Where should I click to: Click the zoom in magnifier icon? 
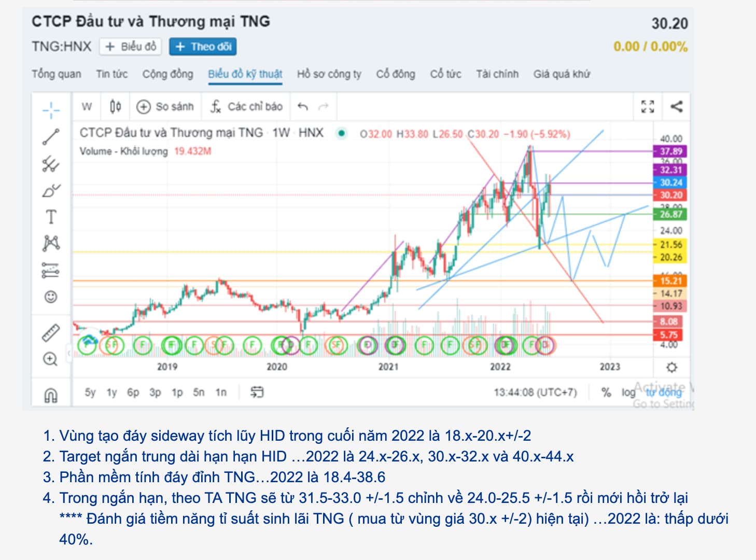(51, 359)
